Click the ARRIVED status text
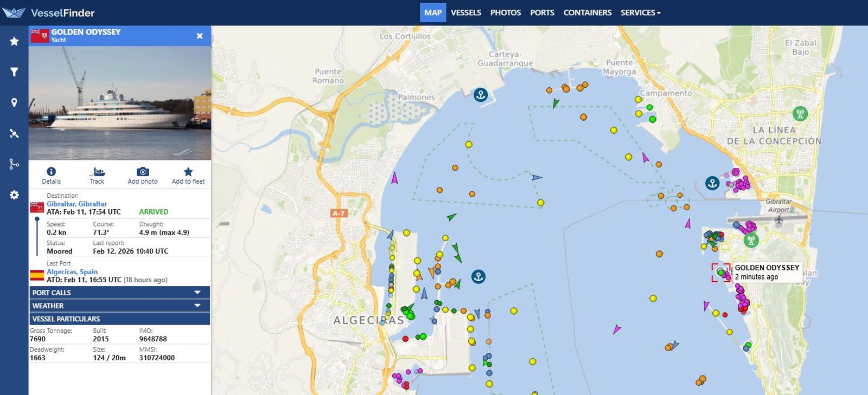This screenshot has width=868, height=395. click(x=154, y=212)
